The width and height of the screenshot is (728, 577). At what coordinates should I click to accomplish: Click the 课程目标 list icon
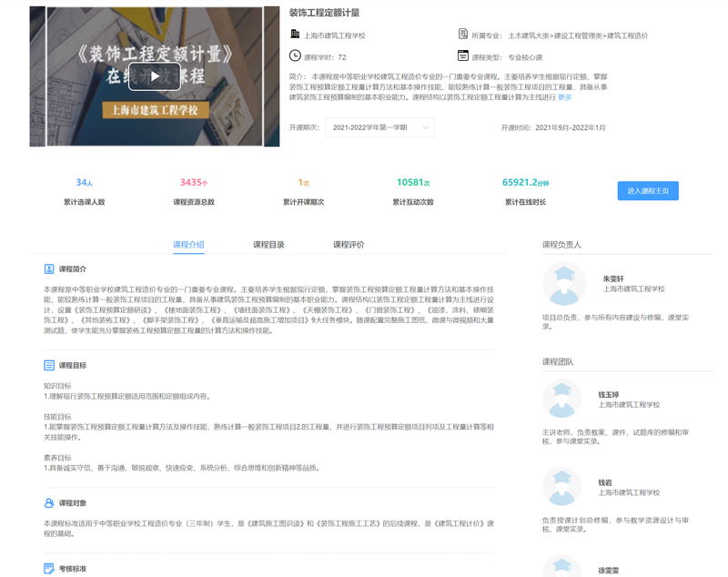49,365
